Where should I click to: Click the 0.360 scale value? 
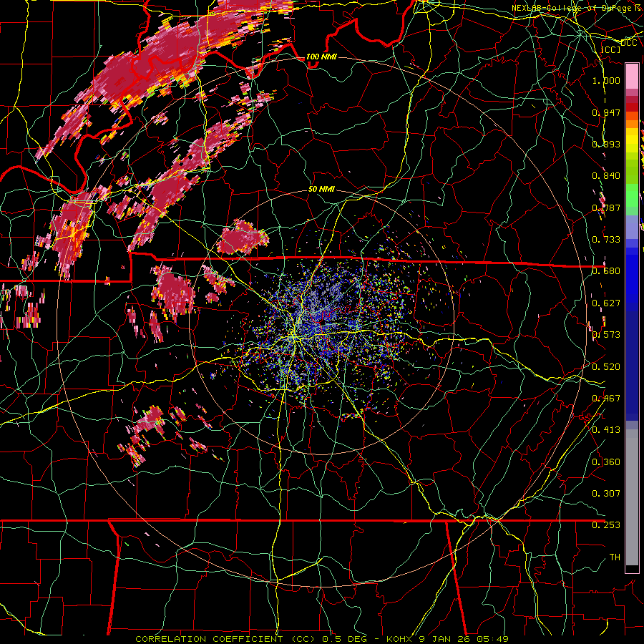coord(606,462)
